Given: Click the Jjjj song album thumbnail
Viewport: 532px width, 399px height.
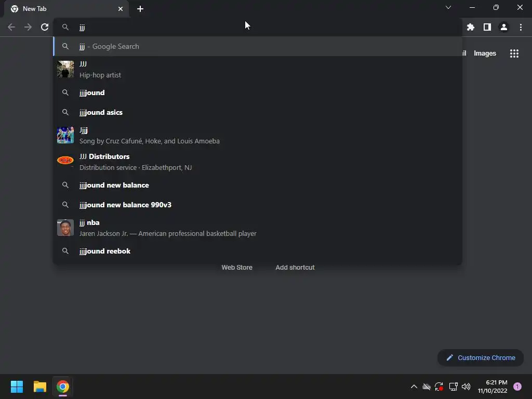Looking at the screenshot, I should 65,136.
